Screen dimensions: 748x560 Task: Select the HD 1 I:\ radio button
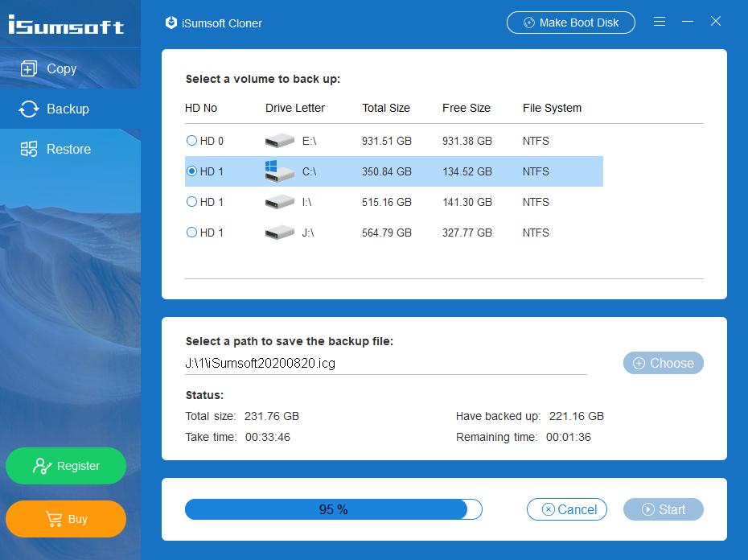click(x=191, y=201)
